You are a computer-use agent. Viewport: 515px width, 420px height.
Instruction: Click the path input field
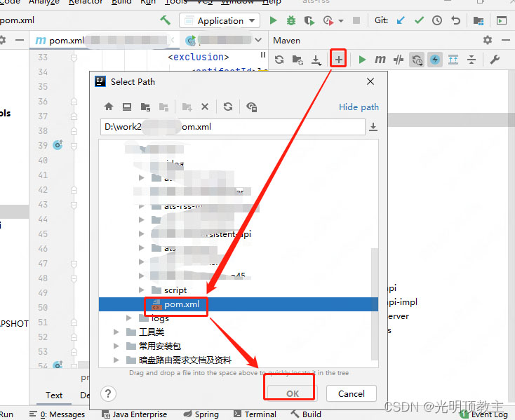(232, 127)
